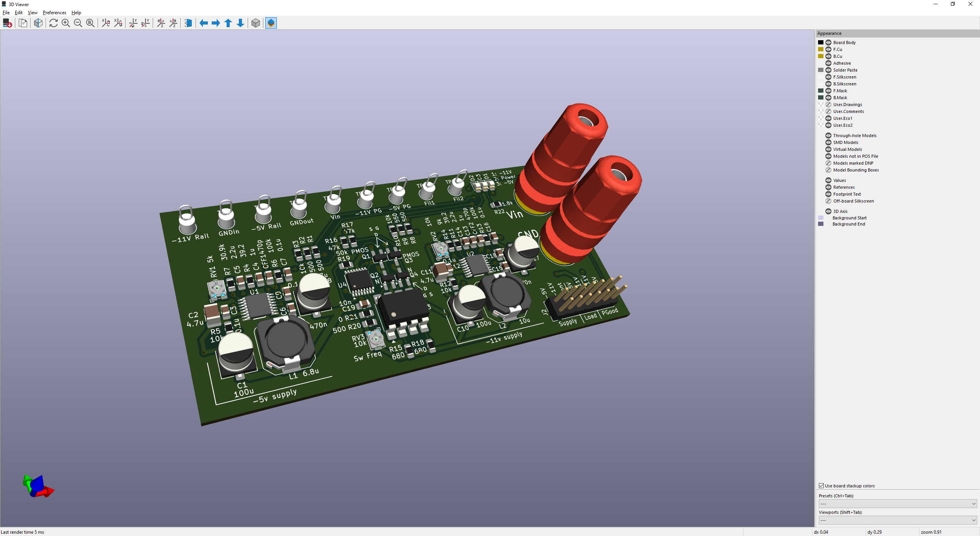Open the View menu
Image resolution: width=980 pixels, height=536 pixels.
coord(32,12)
